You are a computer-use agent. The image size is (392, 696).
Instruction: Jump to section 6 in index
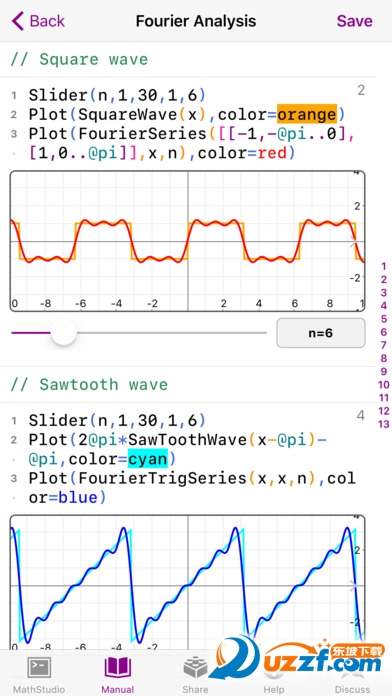(x=384, y=332)
